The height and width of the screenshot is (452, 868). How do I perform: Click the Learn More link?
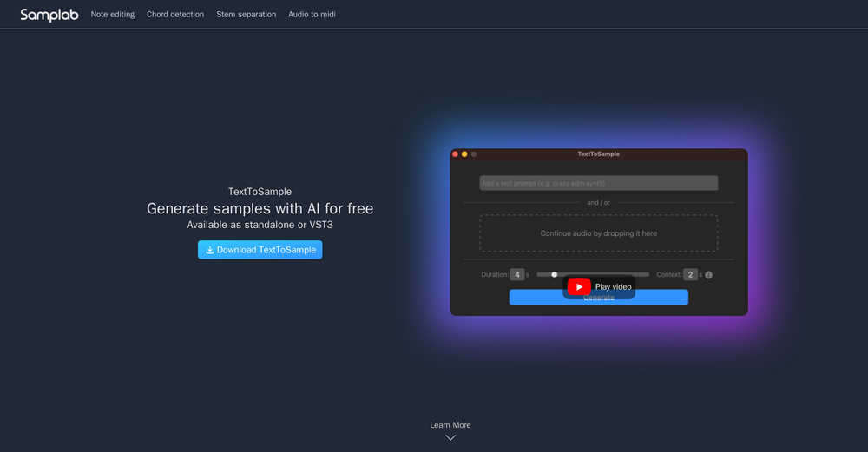point(450,425)
